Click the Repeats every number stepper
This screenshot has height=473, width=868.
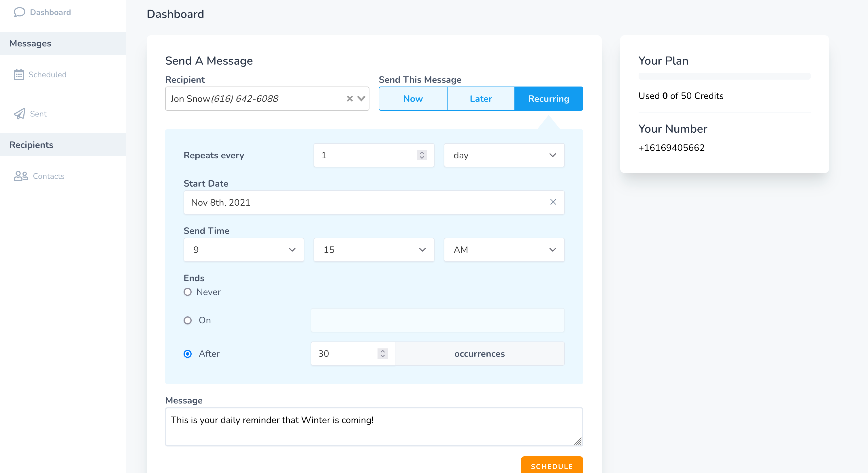point(422,155)
